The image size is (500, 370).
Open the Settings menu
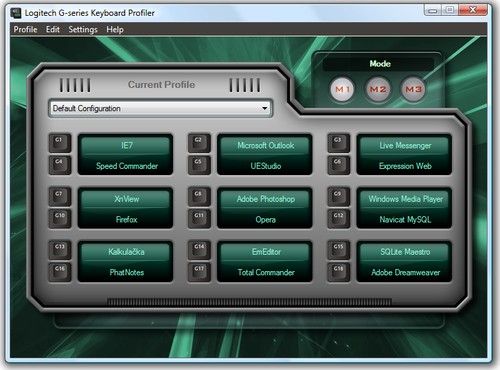pyautogui.click(x=83, y=30)
